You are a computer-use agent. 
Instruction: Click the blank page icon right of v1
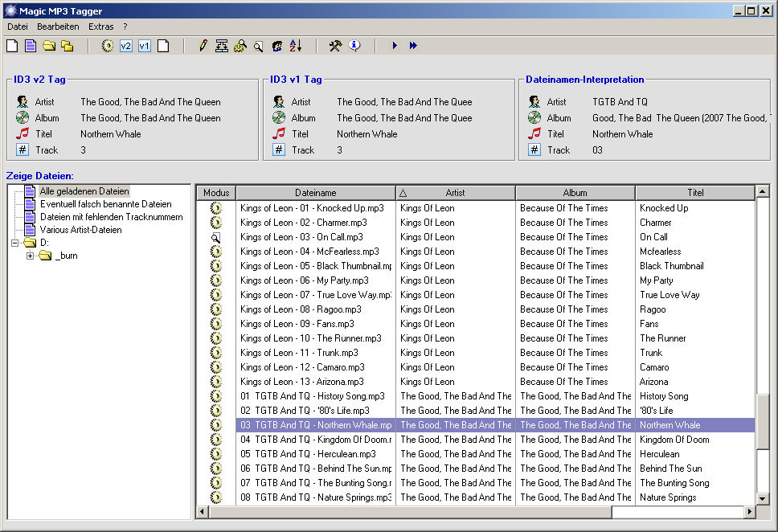pyautogui.click(x=162, y=46)
